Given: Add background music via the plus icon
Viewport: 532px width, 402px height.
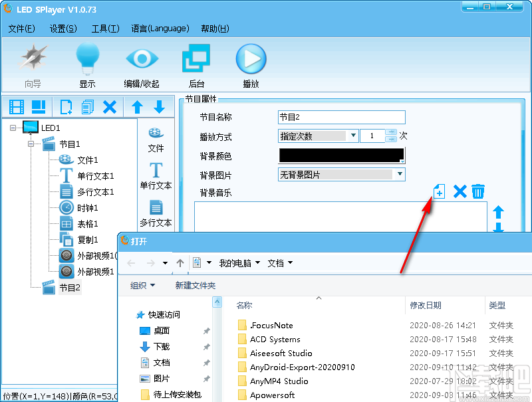Looking at the screenshot, I should tap(439, 191).
